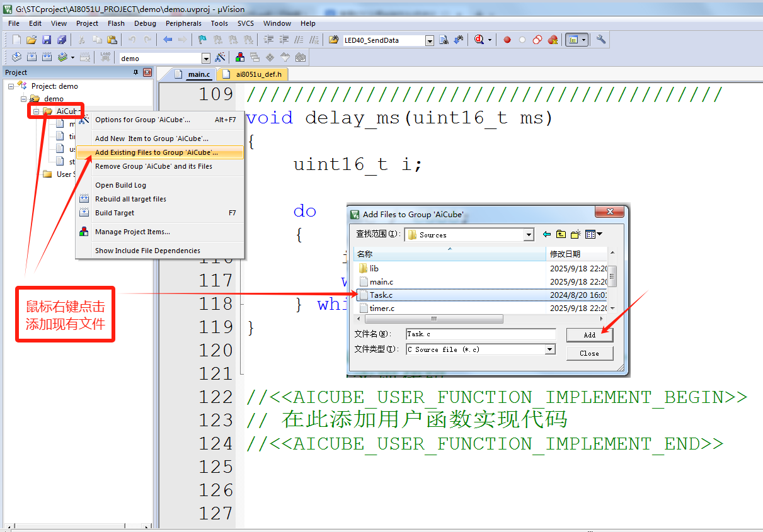Open the Peripherals menu
The height and width of the screenshot is (532, 763).
[183, 23]
